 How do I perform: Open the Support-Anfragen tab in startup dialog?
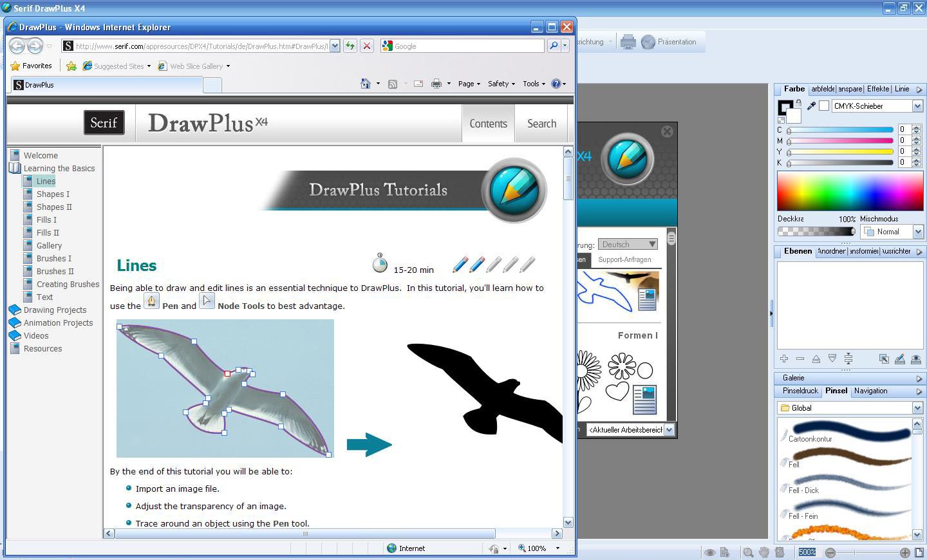point(624,260)
